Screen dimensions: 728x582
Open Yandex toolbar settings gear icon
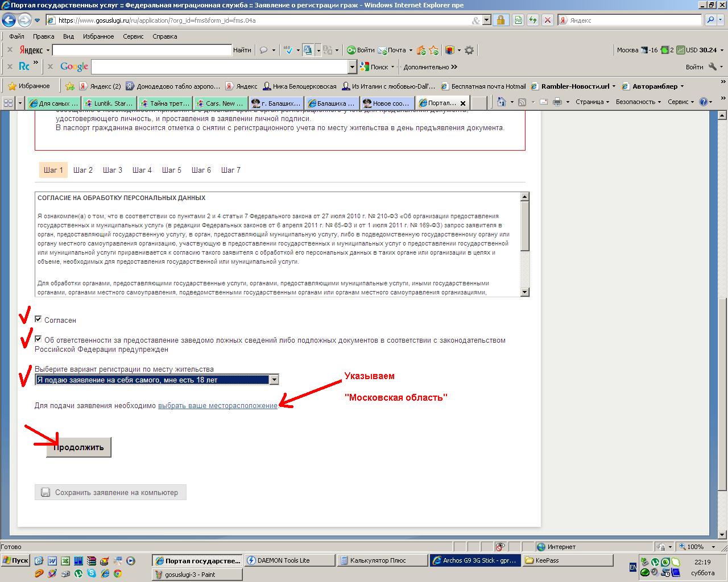click(469, 50)
